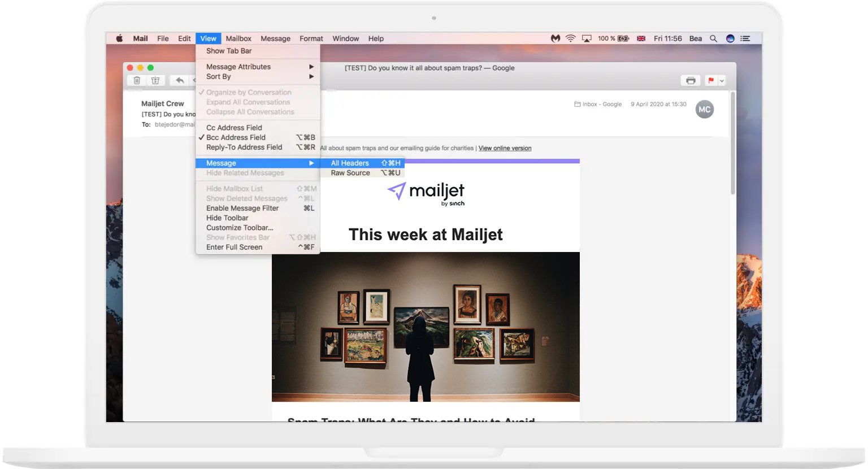
Task: Open the Format menu
Action: point(311,38)
